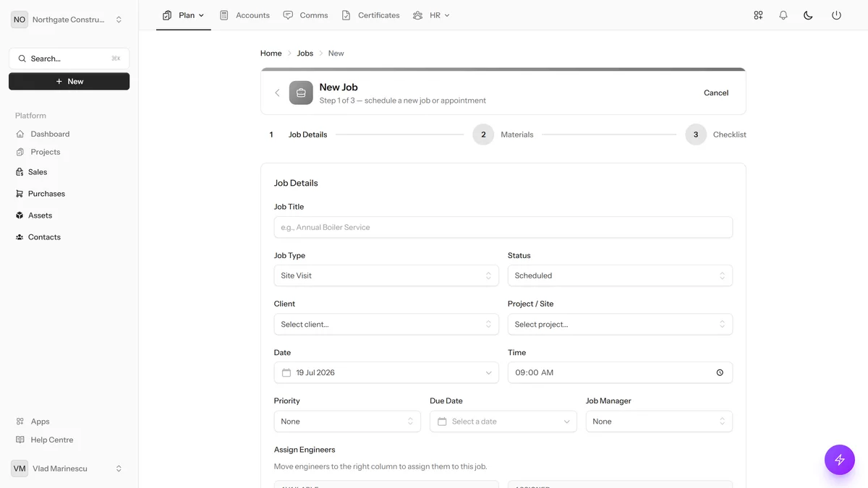Viewport: 868px width, 488px height.
Task: Open notifications bell
Action: [x=783, y=15]
